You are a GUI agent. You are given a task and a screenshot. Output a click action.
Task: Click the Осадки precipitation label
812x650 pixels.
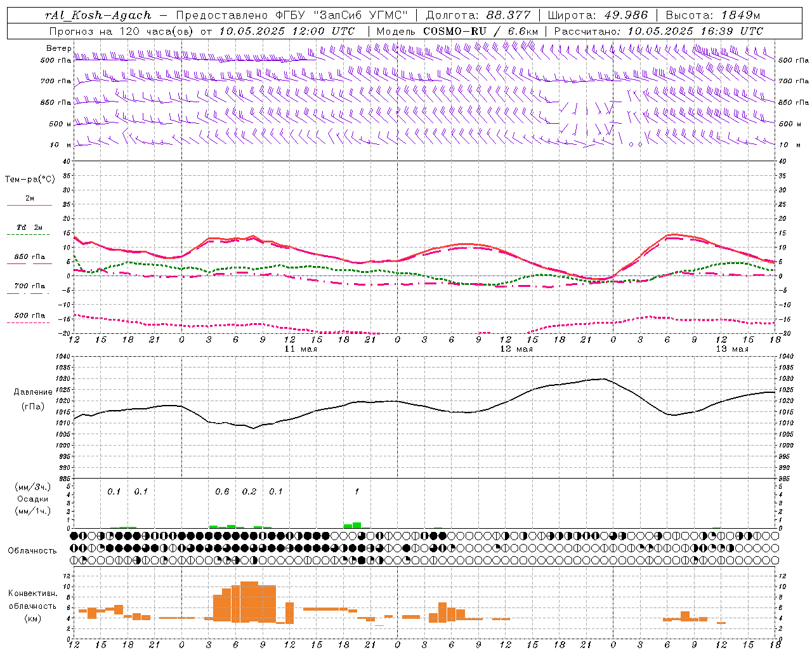click(33, 499)
